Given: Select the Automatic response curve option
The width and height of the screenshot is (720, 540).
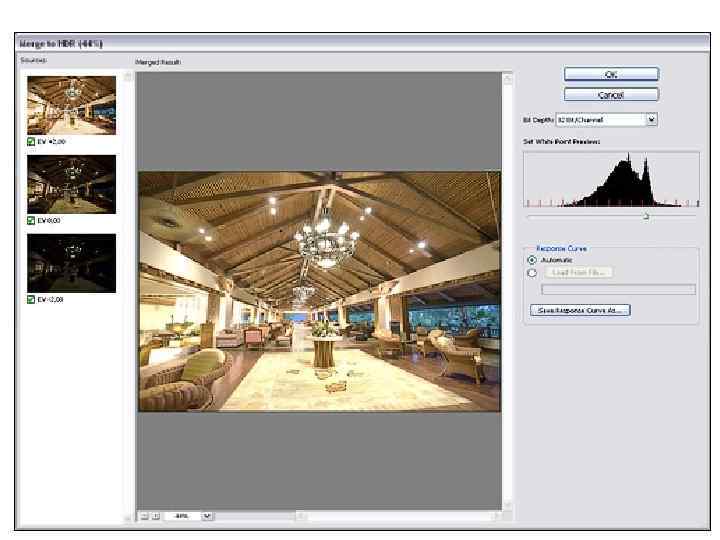Looking at the screenshot, I should (x=532, y=260).
